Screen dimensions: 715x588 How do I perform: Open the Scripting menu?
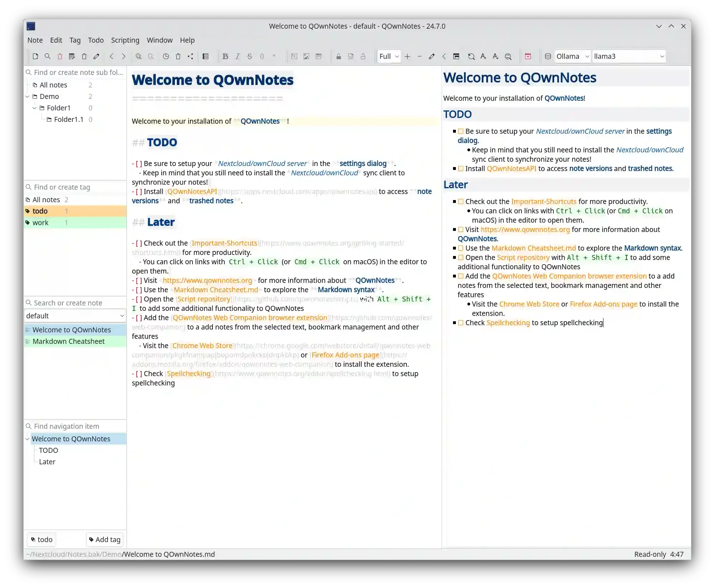tap(125, 40)
